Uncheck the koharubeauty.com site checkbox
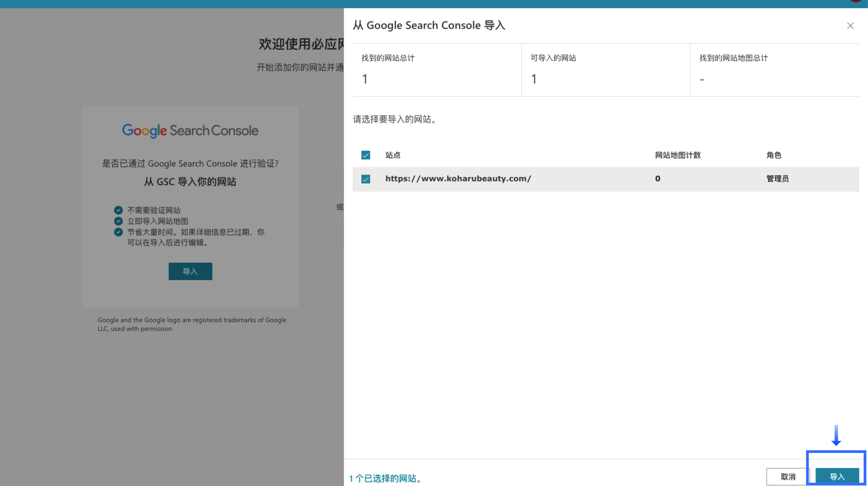This screenshot has height=486, width=868. [365, 179]
